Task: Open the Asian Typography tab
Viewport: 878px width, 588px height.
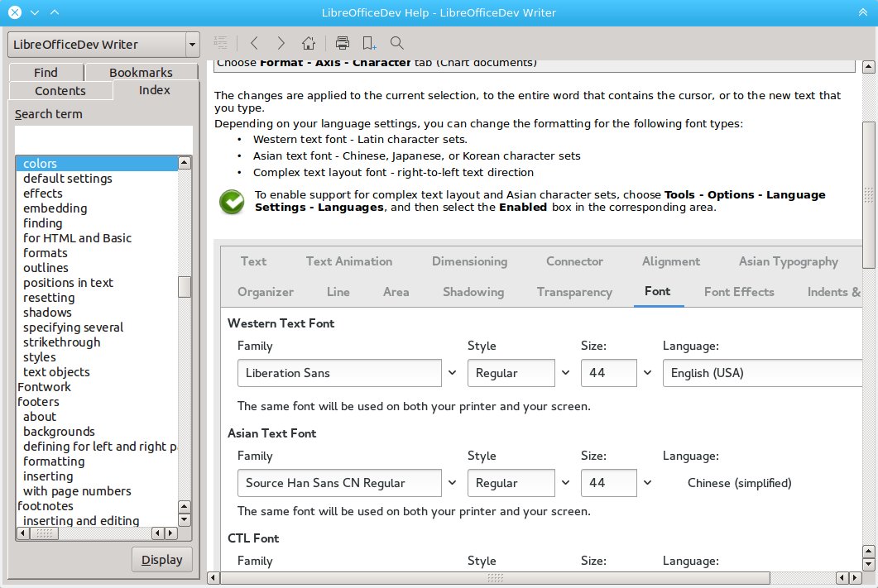Action: 788,261
